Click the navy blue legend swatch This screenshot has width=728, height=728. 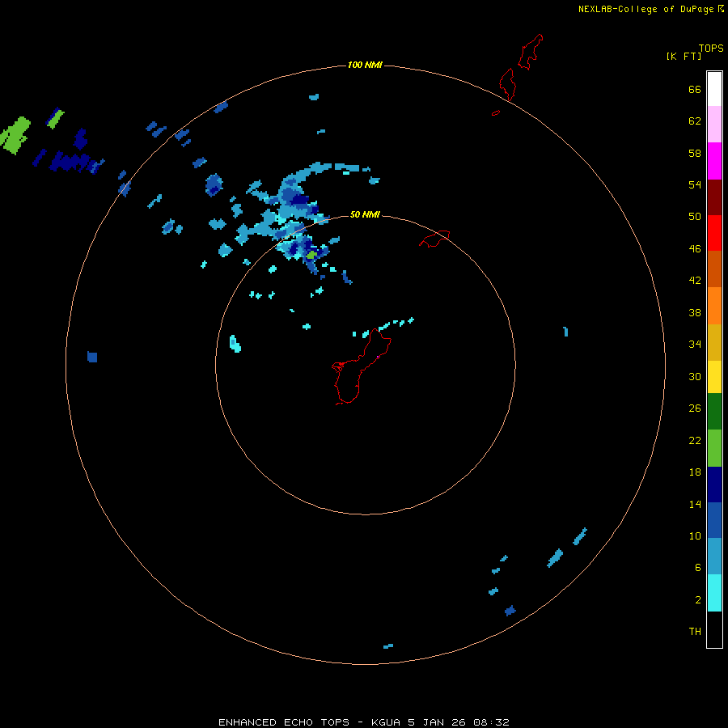pyautogui.click(x=714, y=485)
